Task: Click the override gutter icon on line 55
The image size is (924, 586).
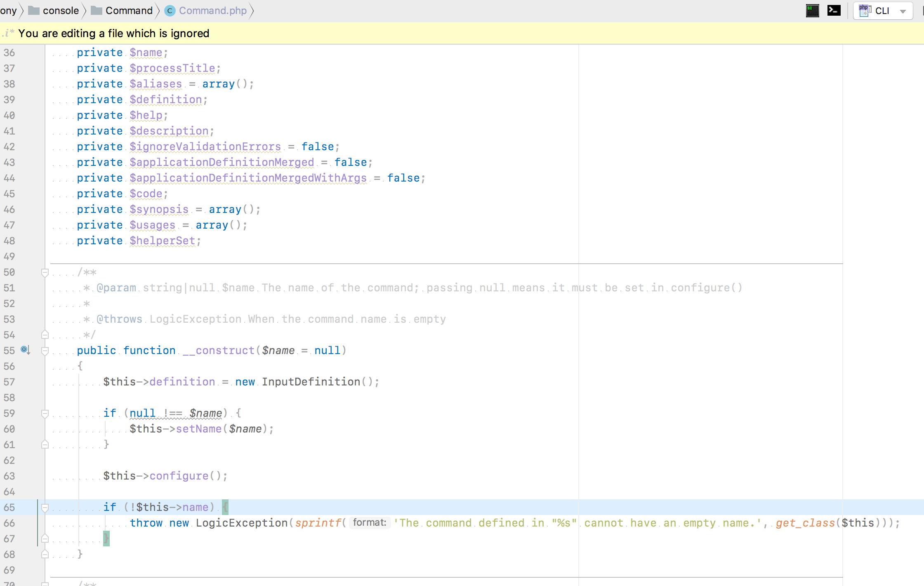Action: pos(25,350)
